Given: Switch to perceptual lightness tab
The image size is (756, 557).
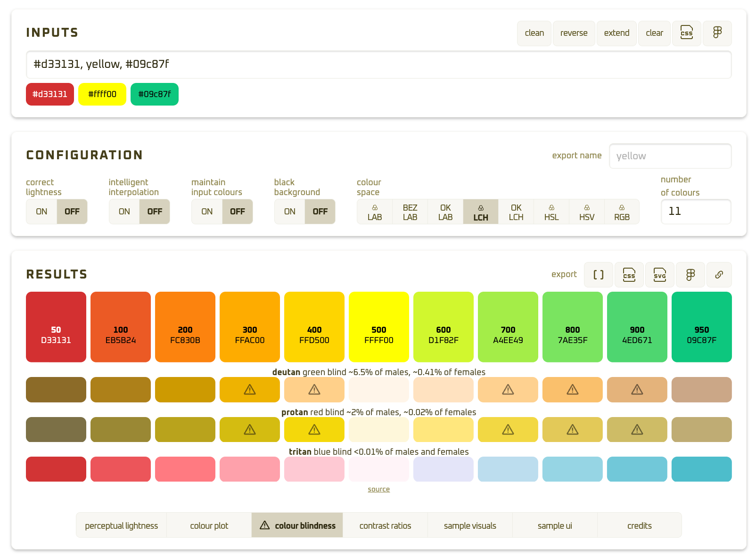Looking at the screenshot, I should pos(121,525).
